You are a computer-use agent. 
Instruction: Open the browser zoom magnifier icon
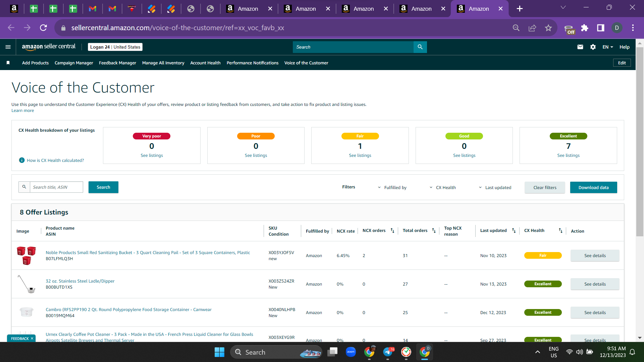point(516,28)
